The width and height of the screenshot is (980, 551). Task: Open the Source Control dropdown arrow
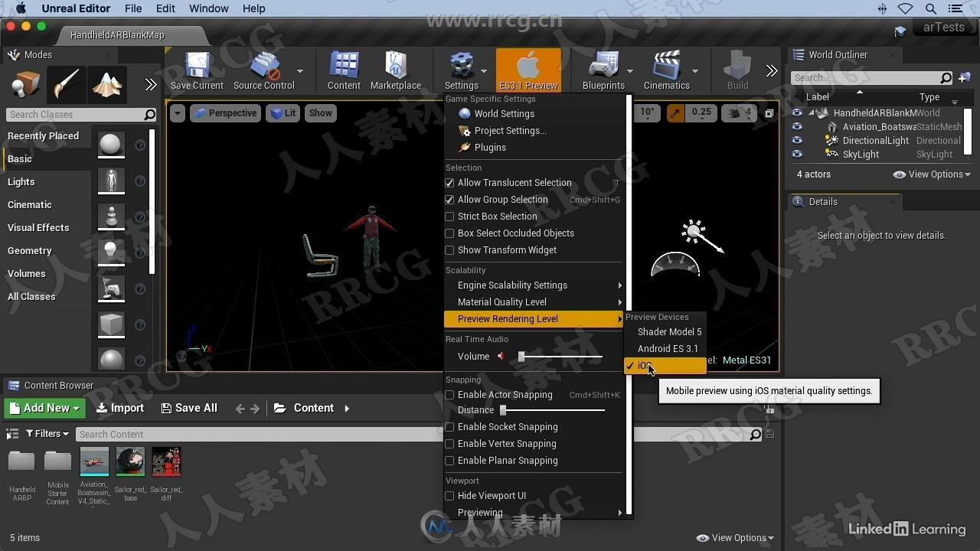299,70
